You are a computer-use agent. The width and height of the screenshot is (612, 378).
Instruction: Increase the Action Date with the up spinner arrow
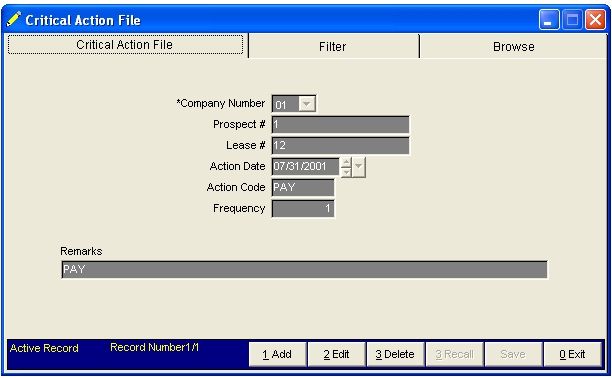click(346, 162)
